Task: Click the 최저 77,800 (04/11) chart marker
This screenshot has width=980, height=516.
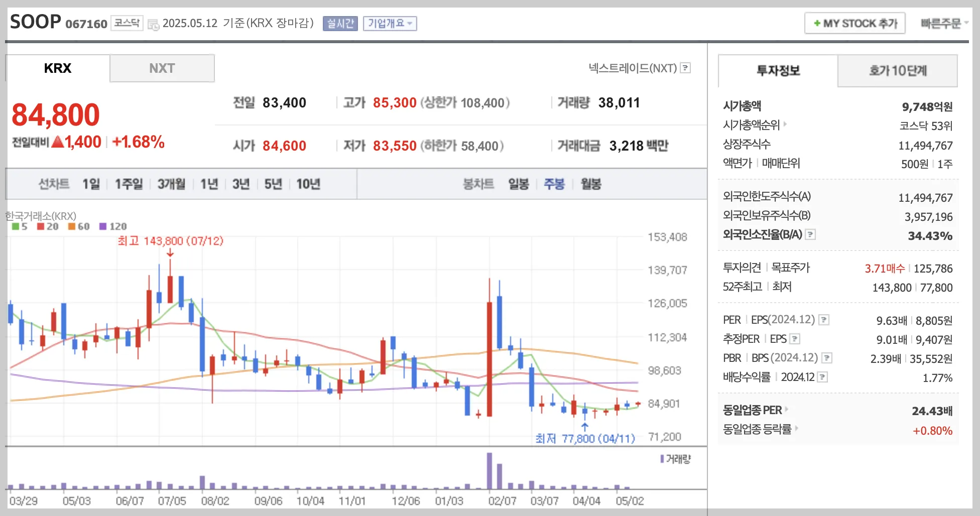Action: [585, 439]
